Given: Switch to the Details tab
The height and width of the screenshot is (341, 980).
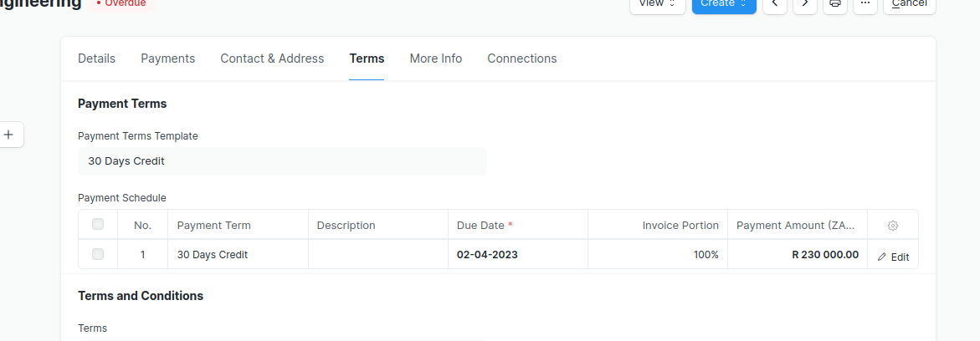Looking at the screenshot, I should (96, 59).
